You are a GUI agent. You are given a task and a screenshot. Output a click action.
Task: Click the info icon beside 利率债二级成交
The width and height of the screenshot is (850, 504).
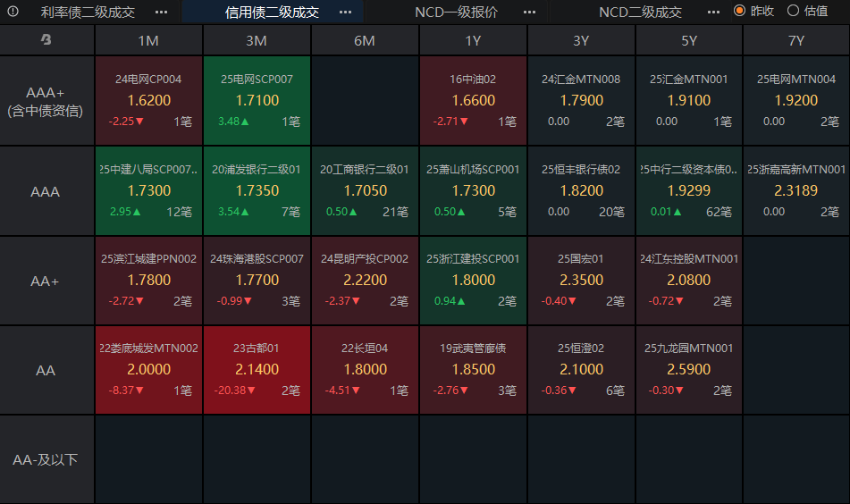point(13,12)
